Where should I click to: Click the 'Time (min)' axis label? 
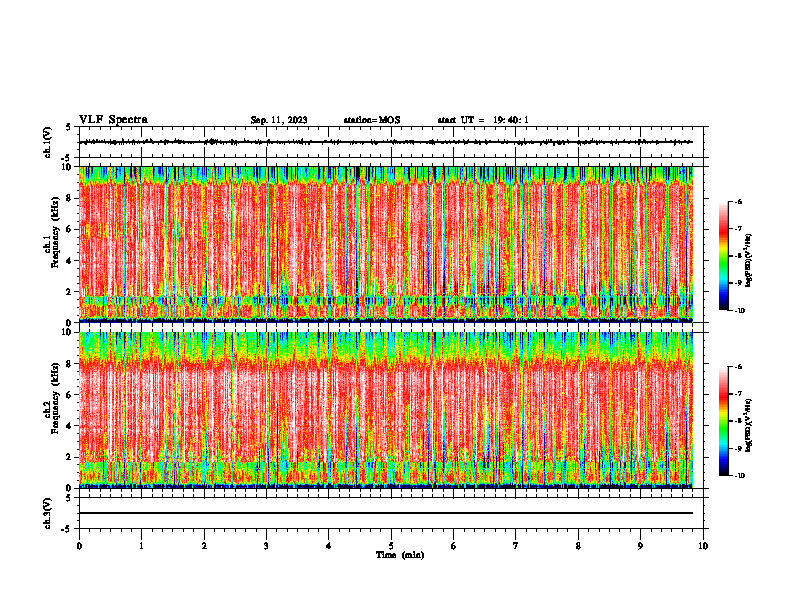click(x=400, y=555)
